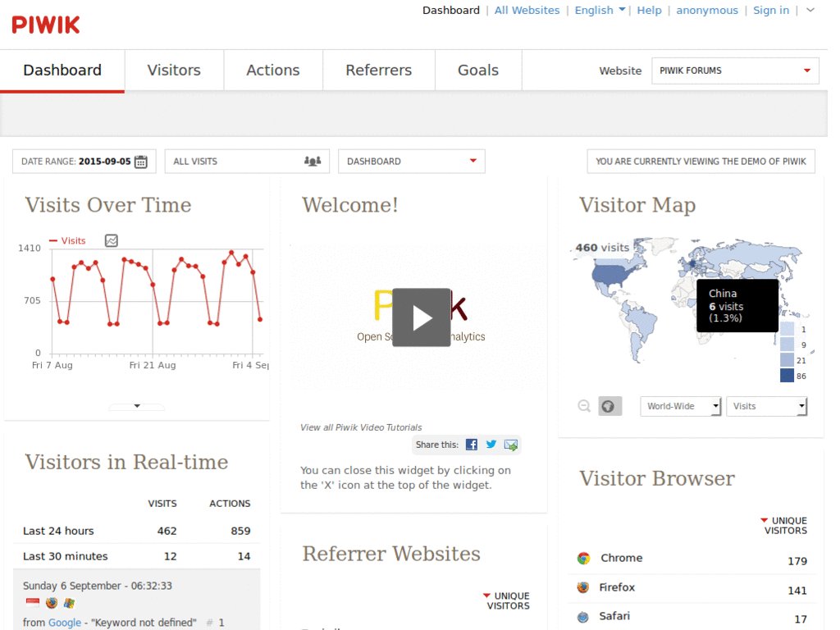
Task: Open the DASHBOARD selector dropdown
Action: point(412,162)
